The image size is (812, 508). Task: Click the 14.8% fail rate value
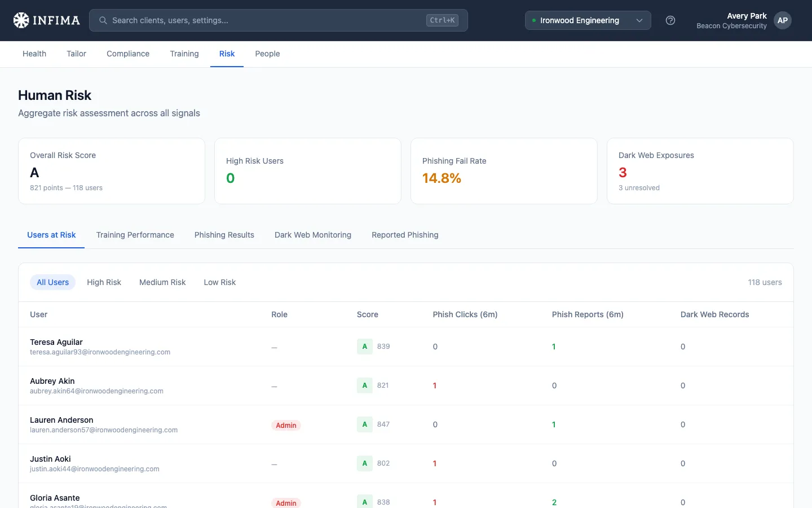(x=442, y=178)
